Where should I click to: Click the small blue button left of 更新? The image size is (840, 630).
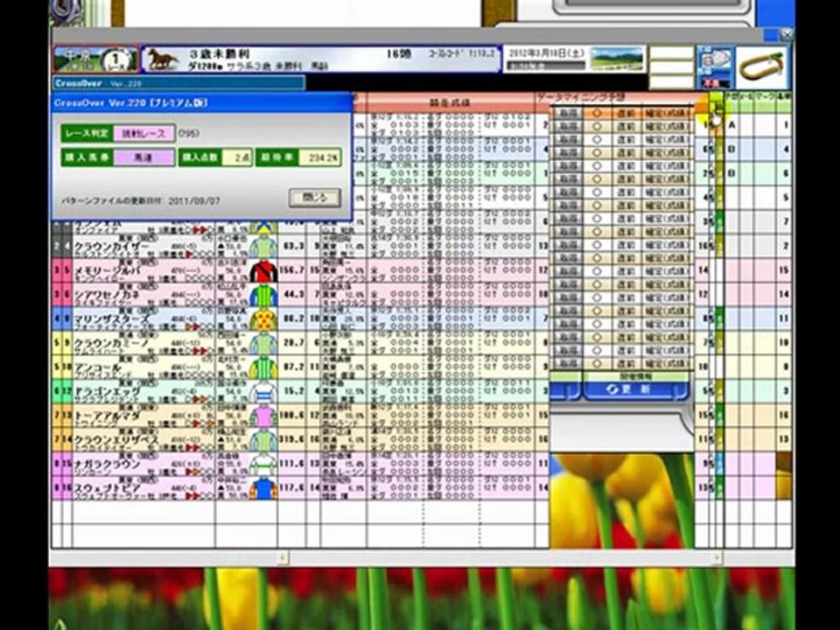coord(565,390)
